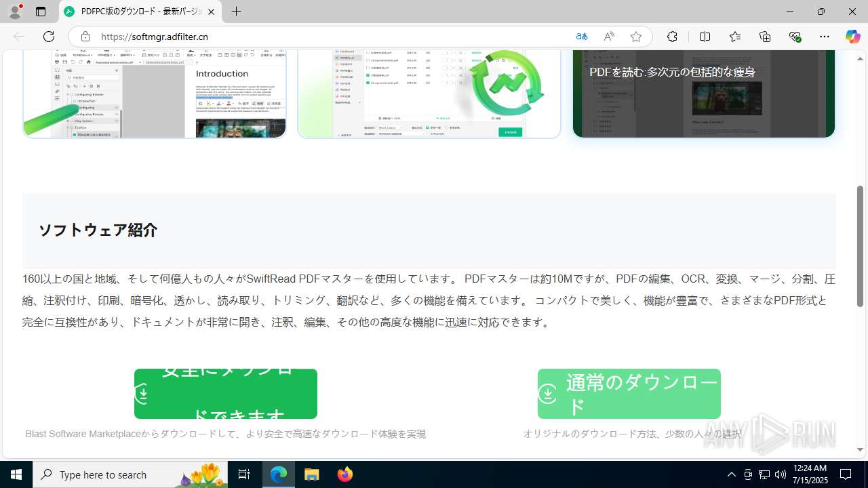
Task: Open the Copilot sidebar icon
Action: click(x=852, y=37)
